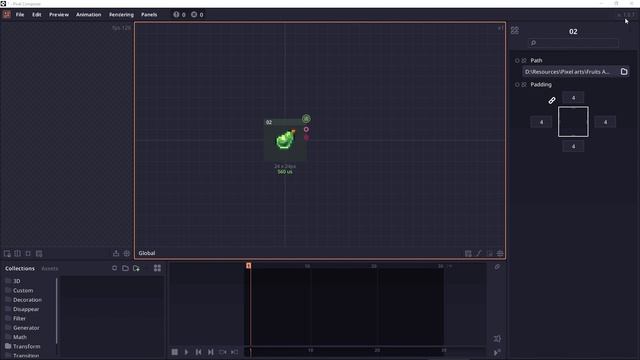Viewport: 640px width, 360px height.
Task: Click the pink output junction on node 02
Action: pos(306,129)
